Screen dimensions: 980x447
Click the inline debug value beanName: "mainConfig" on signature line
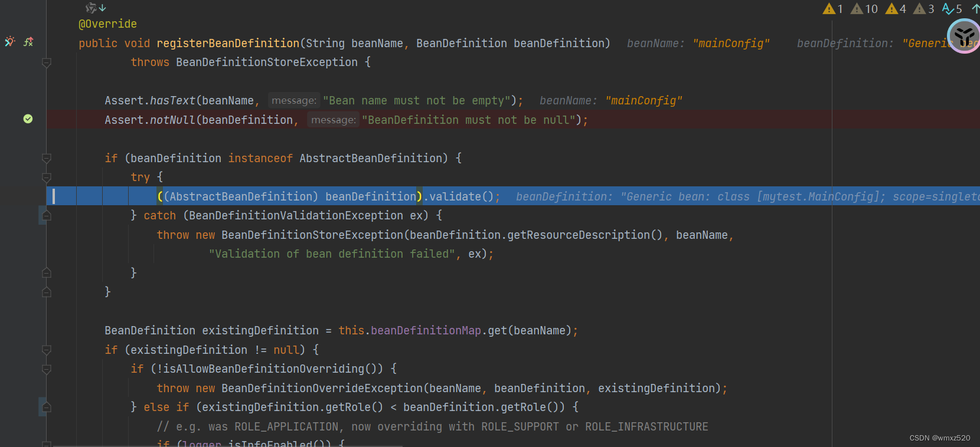point(698,43)
